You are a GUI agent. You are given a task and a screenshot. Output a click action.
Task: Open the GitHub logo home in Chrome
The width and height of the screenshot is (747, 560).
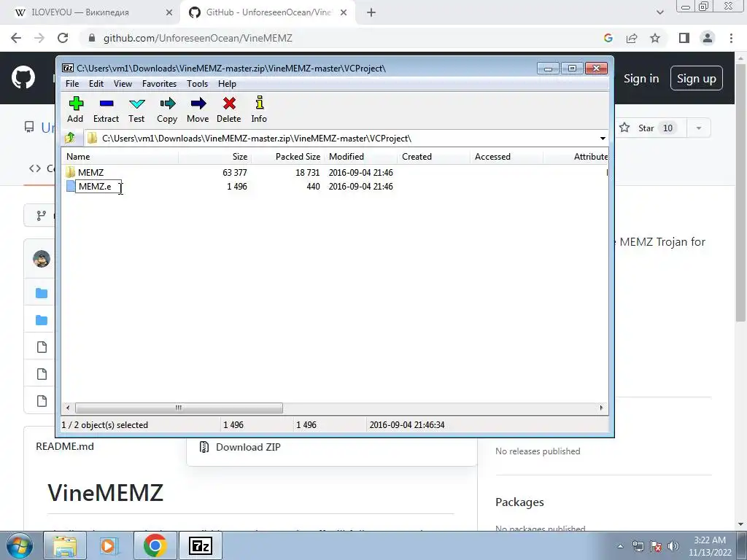coord(23,77)
